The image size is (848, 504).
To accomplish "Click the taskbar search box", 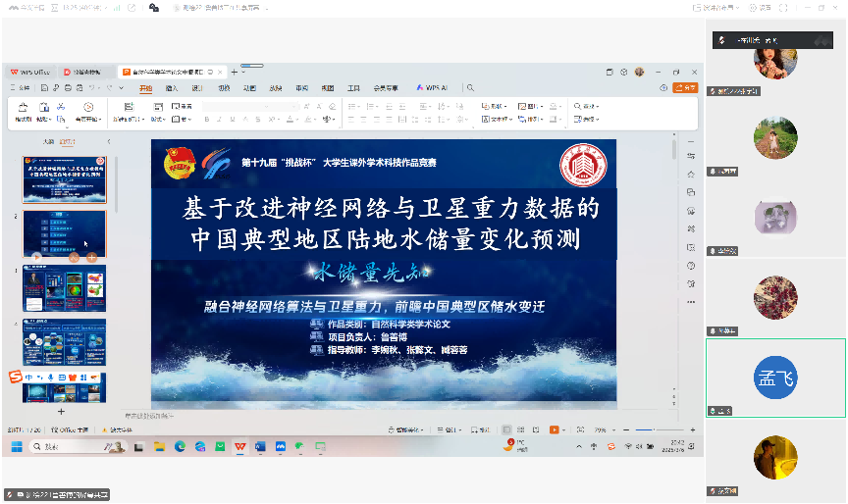I will pos(78,447).
